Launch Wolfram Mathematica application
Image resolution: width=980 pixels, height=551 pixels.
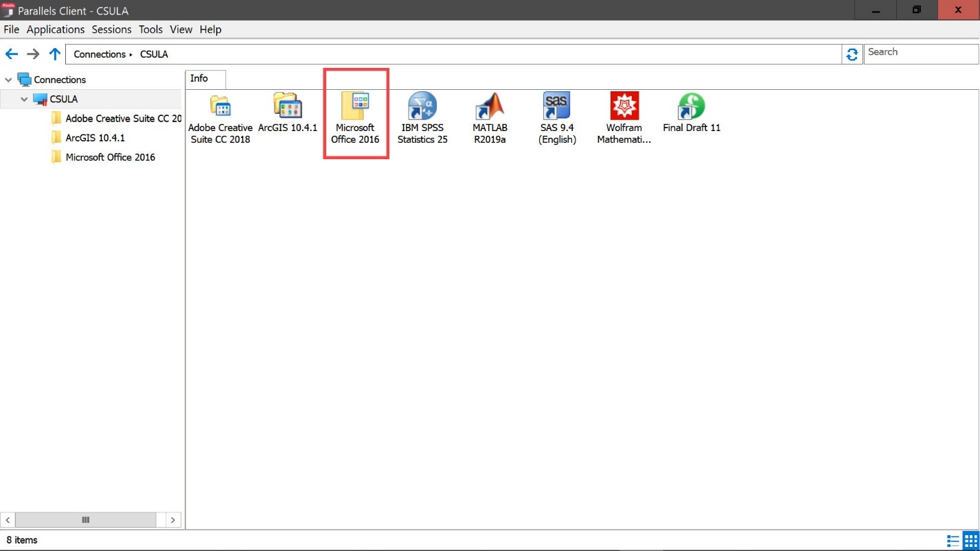pyautogui.click(x=624, y=107)
